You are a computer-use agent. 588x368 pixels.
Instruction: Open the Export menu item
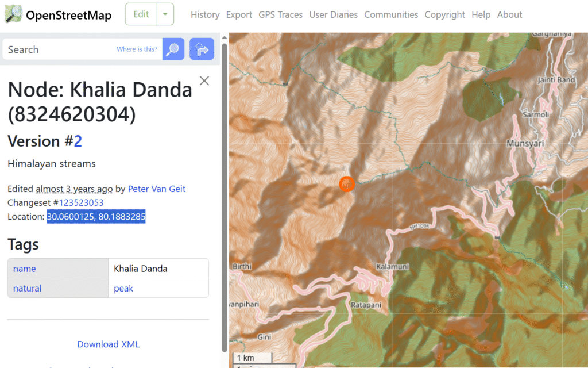point(239,14)
